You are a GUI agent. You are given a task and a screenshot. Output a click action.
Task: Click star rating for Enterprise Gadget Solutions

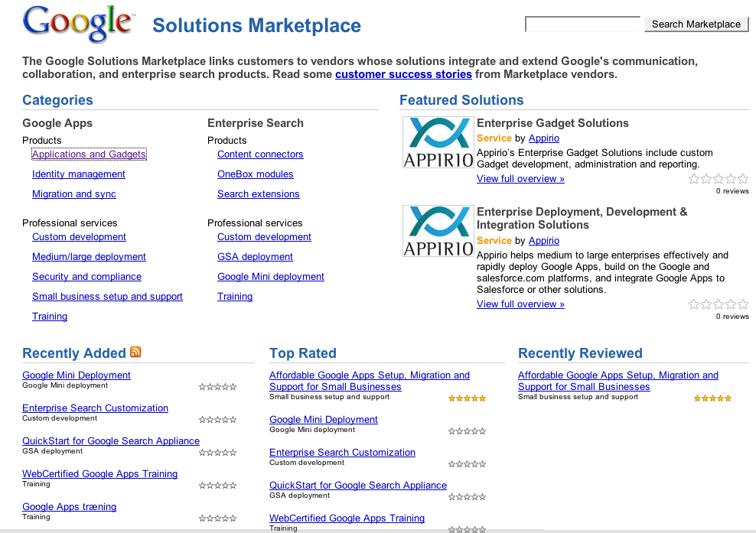(719, 179)
